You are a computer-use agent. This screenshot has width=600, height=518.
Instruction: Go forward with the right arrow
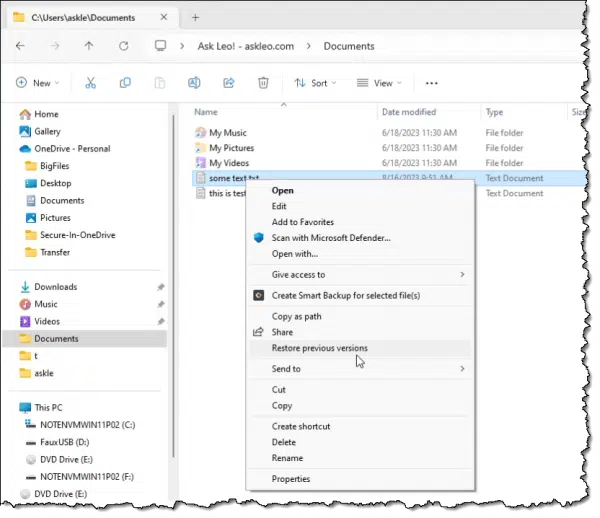click(x=55, y=46)
